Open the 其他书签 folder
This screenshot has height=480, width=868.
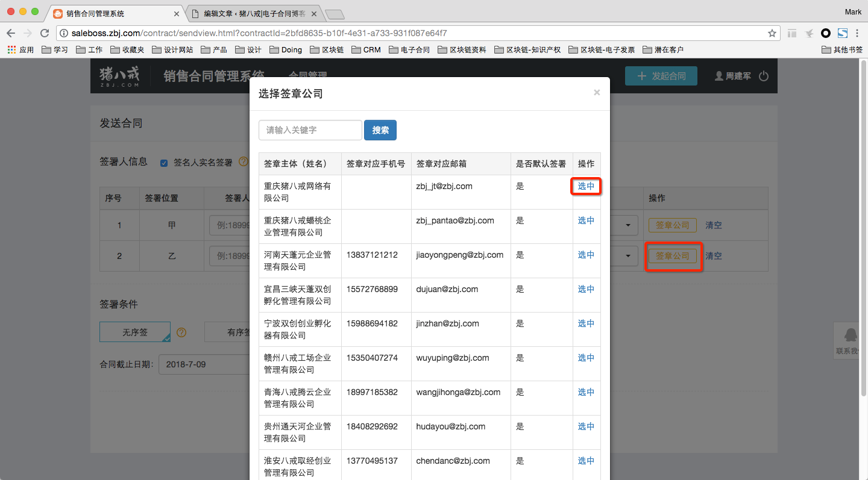[x=842, y=50]
